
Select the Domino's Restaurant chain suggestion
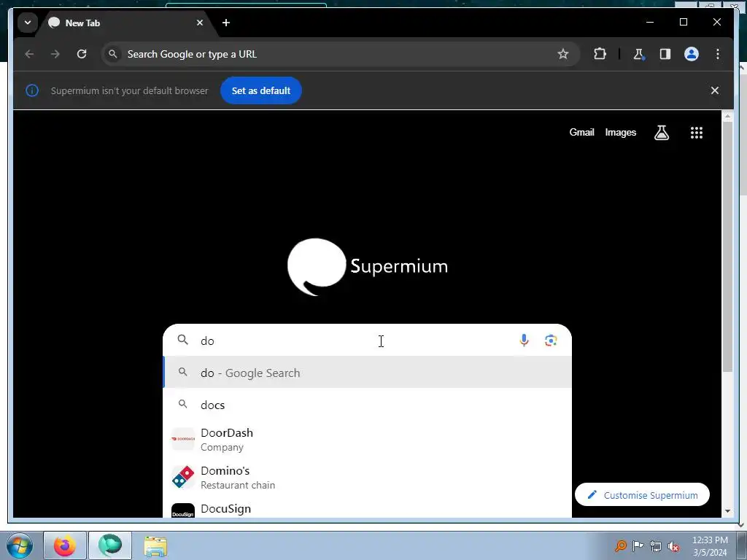(367, 477)
